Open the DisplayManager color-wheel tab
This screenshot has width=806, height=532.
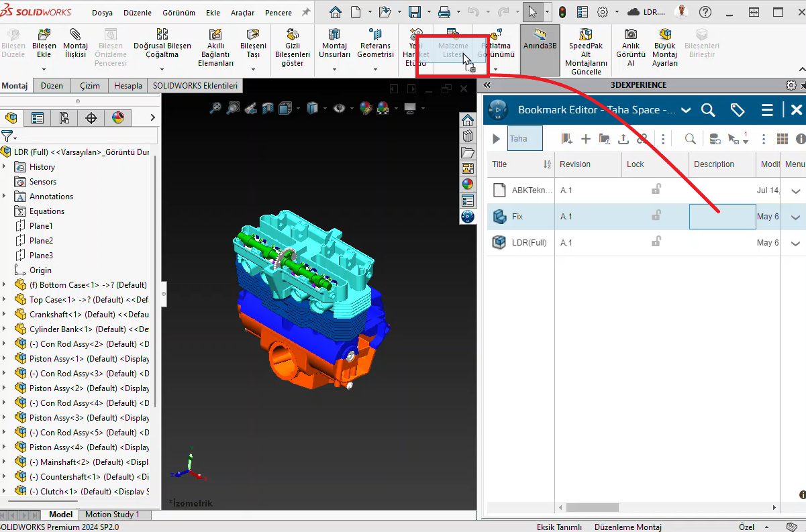[x=118, y=118]
